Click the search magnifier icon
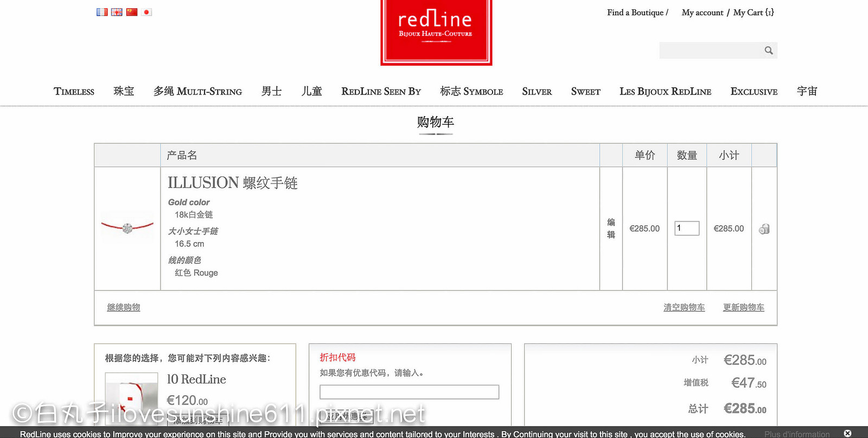868x438 pixels. 768,50
